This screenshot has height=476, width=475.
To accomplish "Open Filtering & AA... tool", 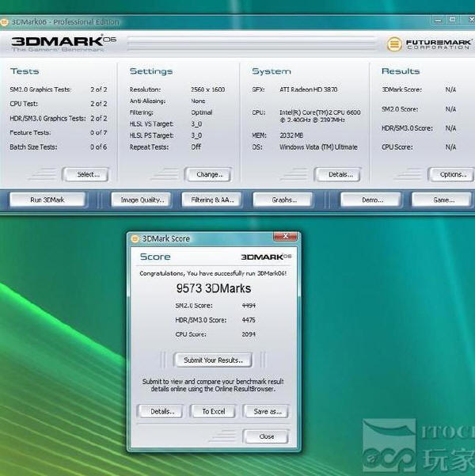I will point(211,200).
